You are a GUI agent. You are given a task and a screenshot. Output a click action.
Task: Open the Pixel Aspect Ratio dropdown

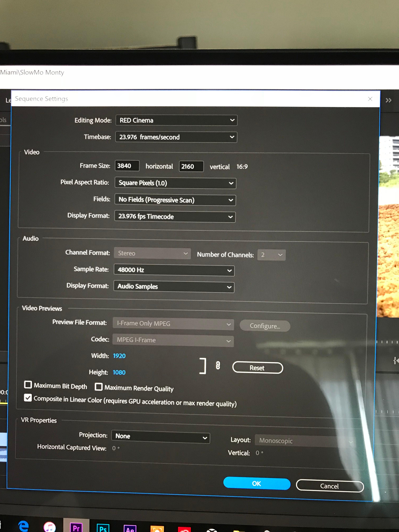[x=176, y=183]
